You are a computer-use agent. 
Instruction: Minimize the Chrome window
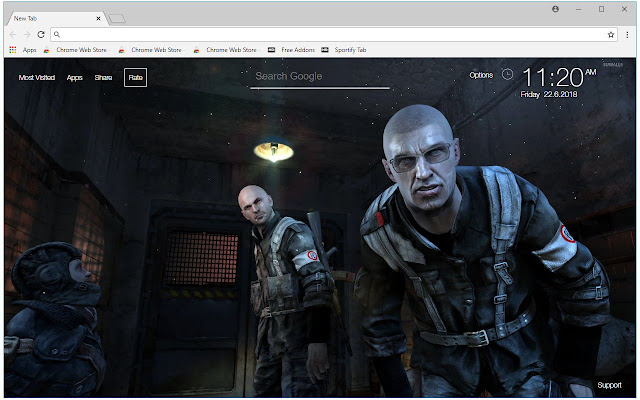(x=578, y=9)
